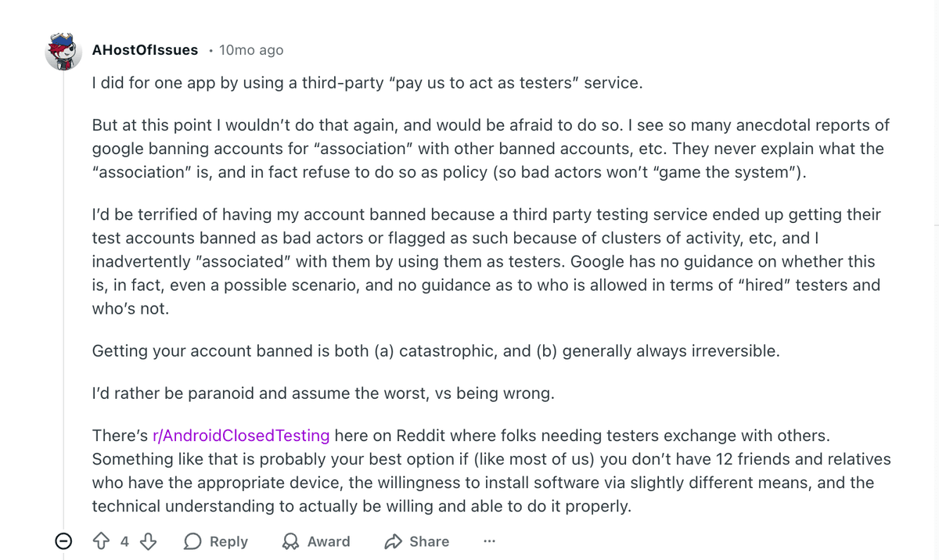Click the Award button
This screenshot has width=939, height=560.
click(x=315, y=541)
